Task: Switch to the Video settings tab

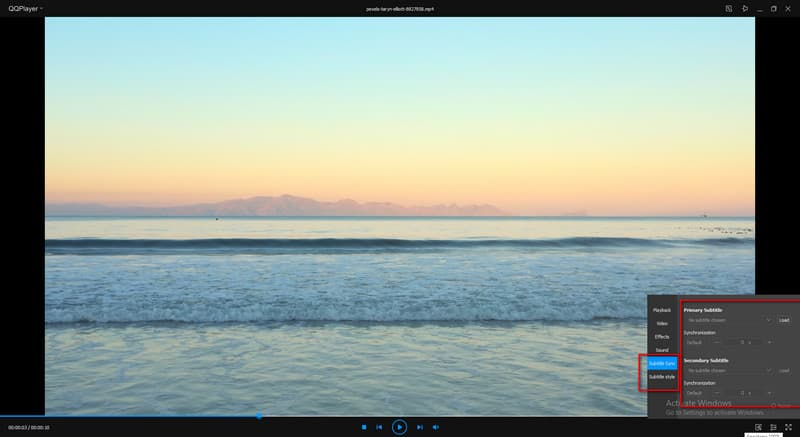Action: tap(662, 323)
